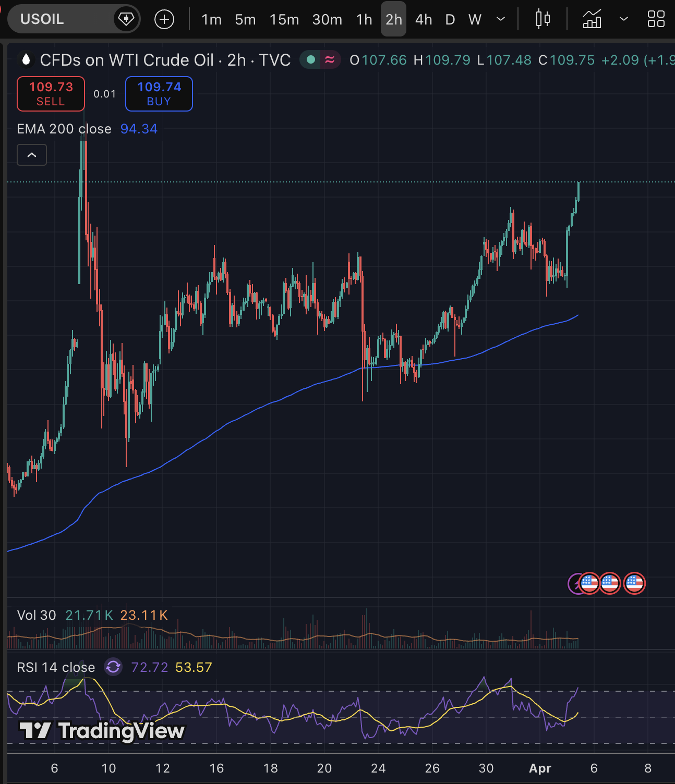Image resolution: width=675 pixels, height=784 pixels.
Task: Expand the chevron beside the Indicators icon
Action: (623, 20)
